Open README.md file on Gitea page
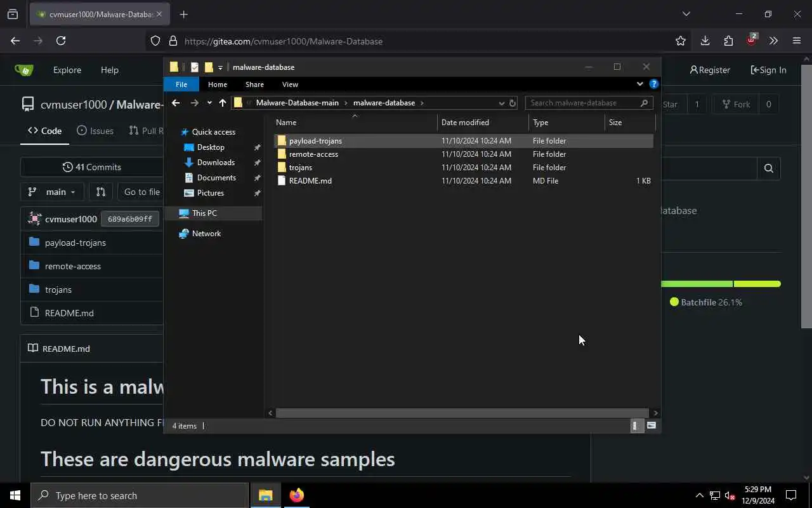812x508 pixels. pos(69,313)
